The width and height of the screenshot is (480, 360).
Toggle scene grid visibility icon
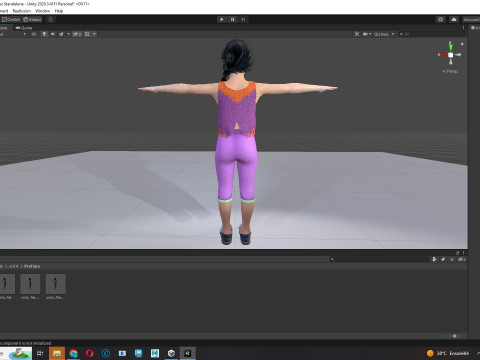click(x=87, y=34)
